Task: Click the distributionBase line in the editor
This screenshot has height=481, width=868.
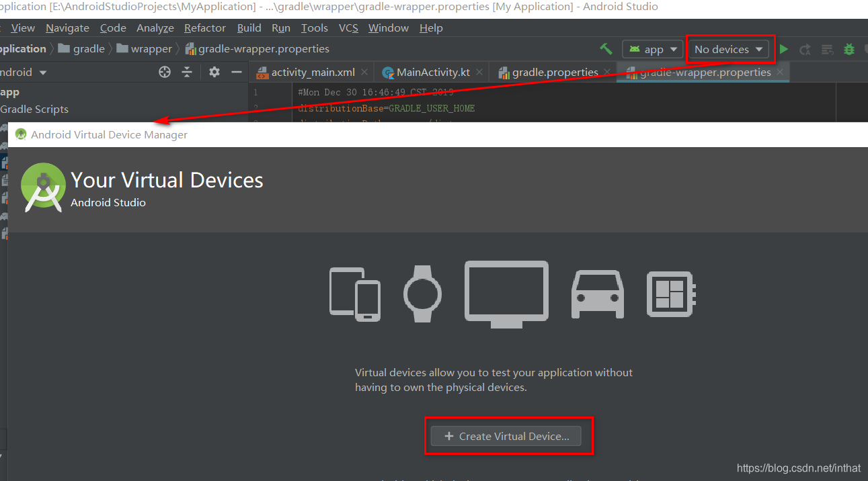Action: 387,108
